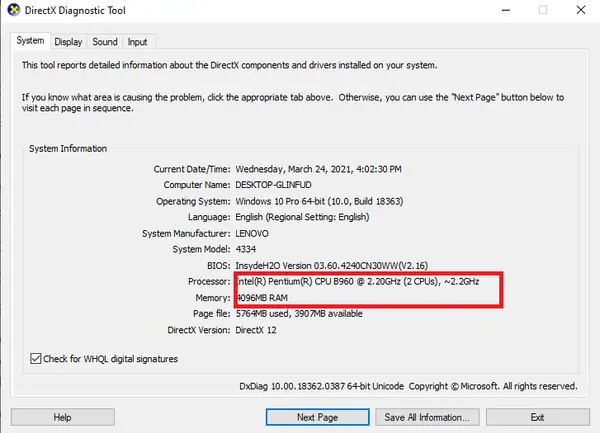Switch to the Display tab
The width and height of the screenshot is (600, 433).
point(68,42)
